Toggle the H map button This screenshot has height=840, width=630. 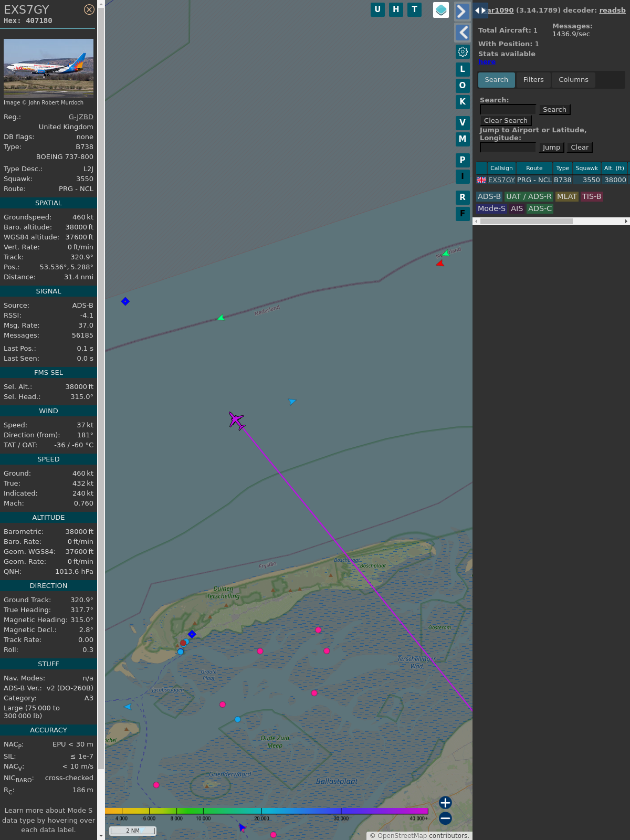pos(396,9)
